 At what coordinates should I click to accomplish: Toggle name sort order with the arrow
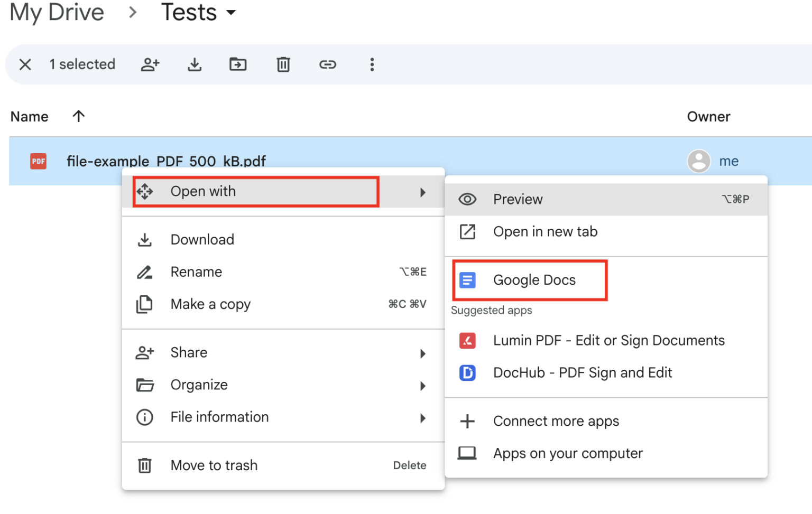click(x=78, y=116)
